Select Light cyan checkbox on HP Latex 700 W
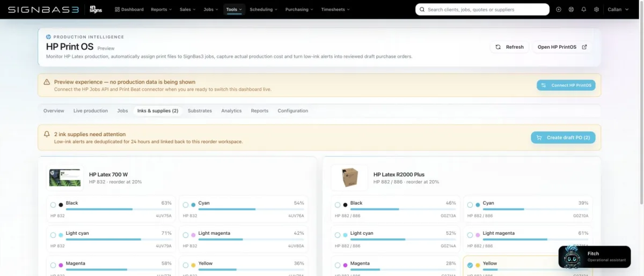This screenshot has width=644, height=276. pyautogui.click(x=53, y=235)
